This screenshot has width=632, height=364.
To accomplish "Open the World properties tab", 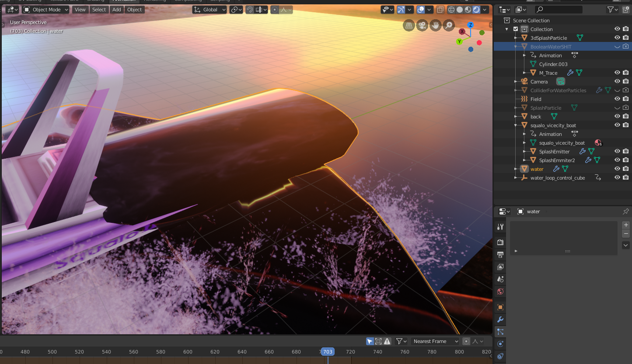I will coord(500,291).
